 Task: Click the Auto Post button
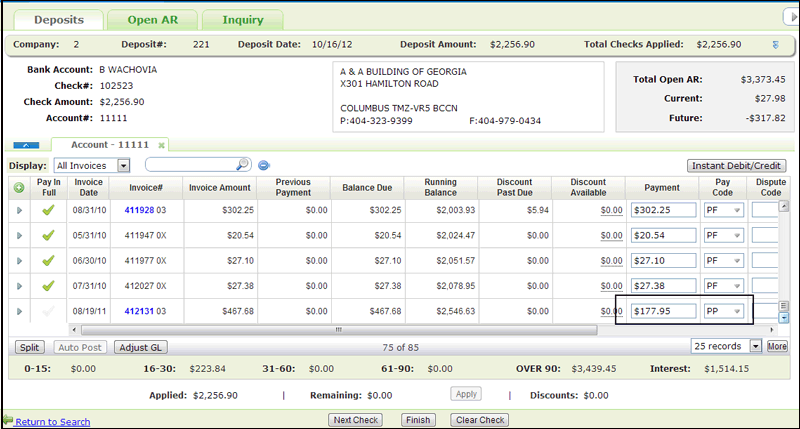80,347
